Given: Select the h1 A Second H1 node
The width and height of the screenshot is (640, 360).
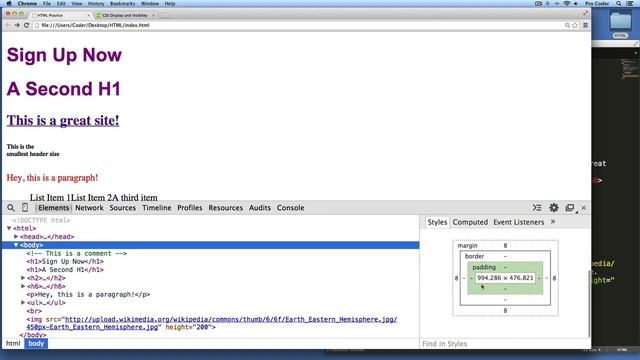Looking at the screenshot, I should (x=65, y=270).
